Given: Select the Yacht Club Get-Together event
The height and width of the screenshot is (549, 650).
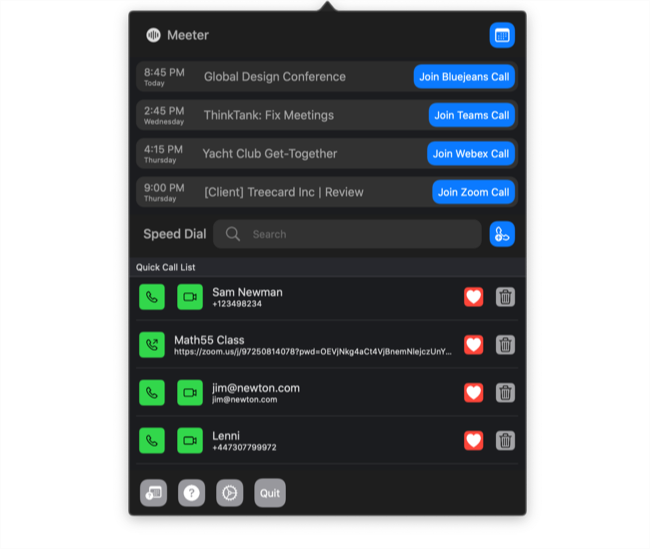Looking at the screenshot, I should [327, 154].
